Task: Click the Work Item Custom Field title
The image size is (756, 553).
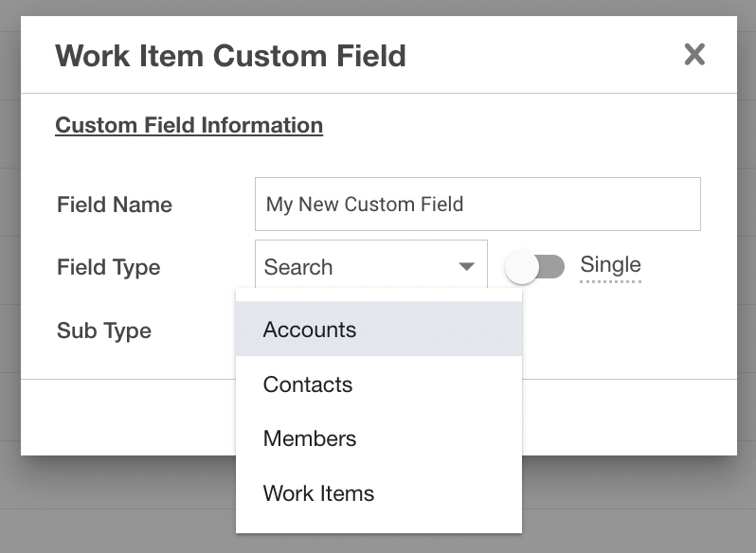Action: (x=230, y=55)
